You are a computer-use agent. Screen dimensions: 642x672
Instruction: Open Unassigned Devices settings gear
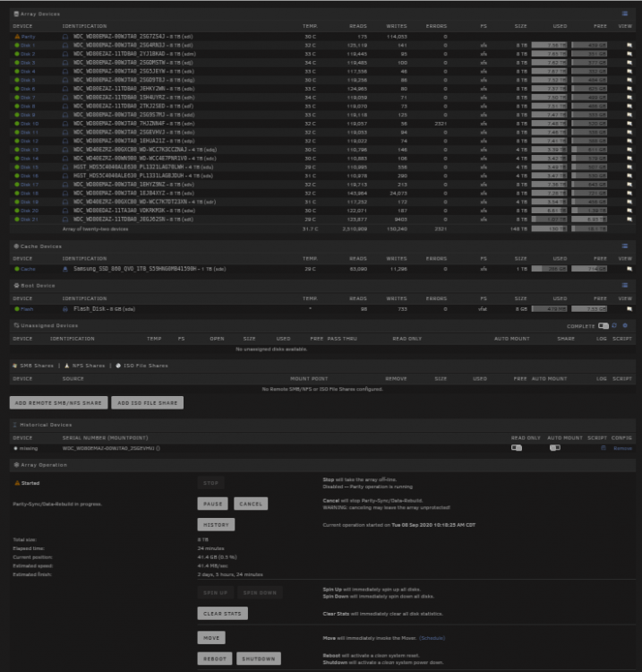click(x=625, y=326)
